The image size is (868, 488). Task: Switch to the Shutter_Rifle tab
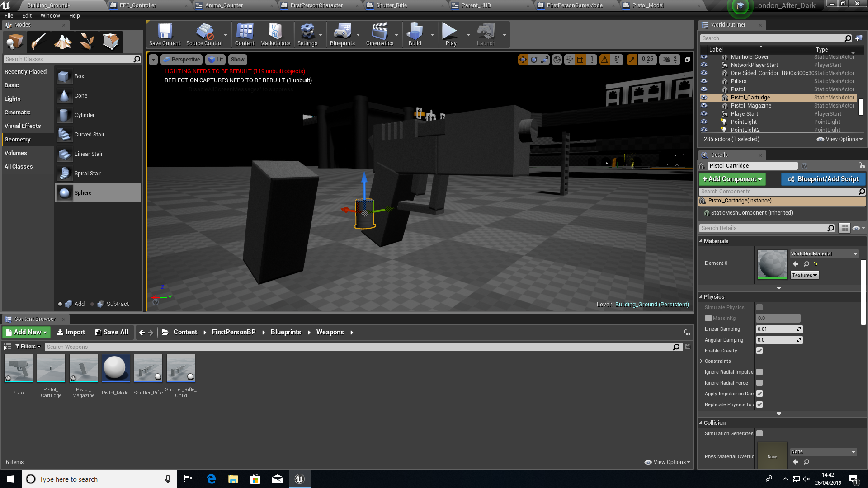[x=392, y=5]
